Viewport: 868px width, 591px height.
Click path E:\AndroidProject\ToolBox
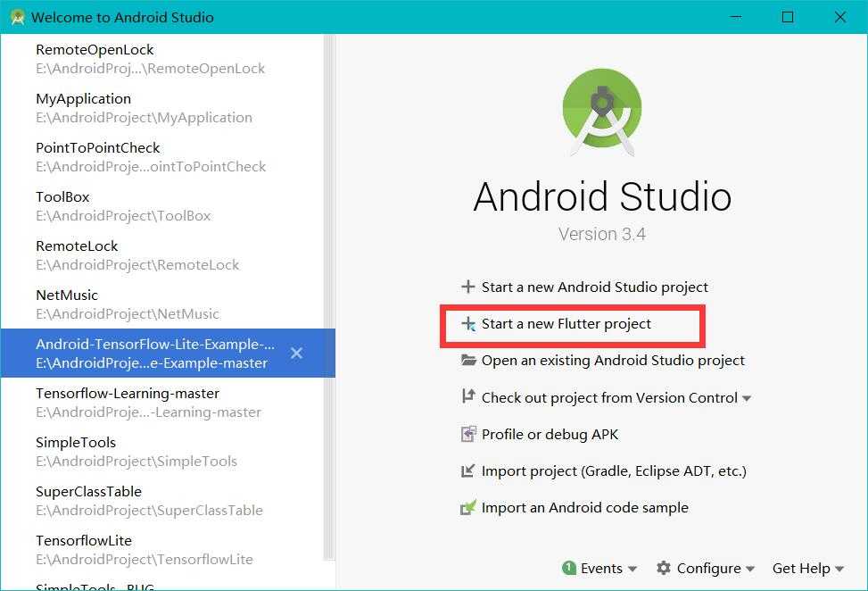(123, 215)
